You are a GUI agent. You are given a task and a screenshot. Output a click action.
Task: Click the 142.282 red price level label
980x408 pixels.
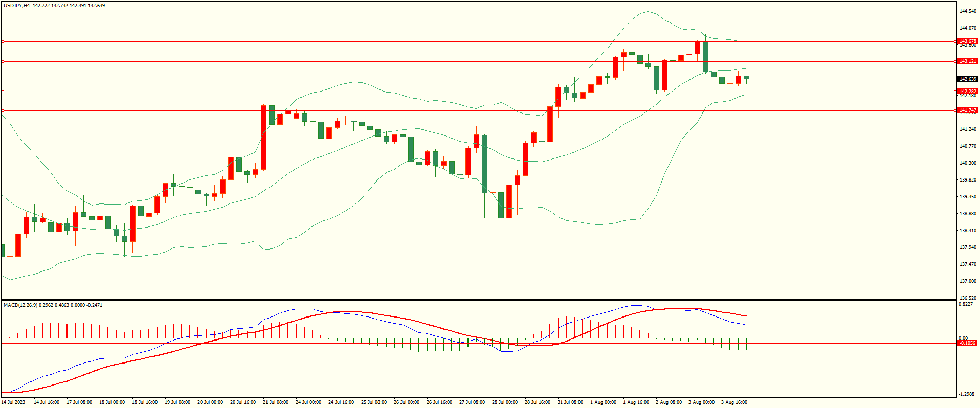pos(967,92)
